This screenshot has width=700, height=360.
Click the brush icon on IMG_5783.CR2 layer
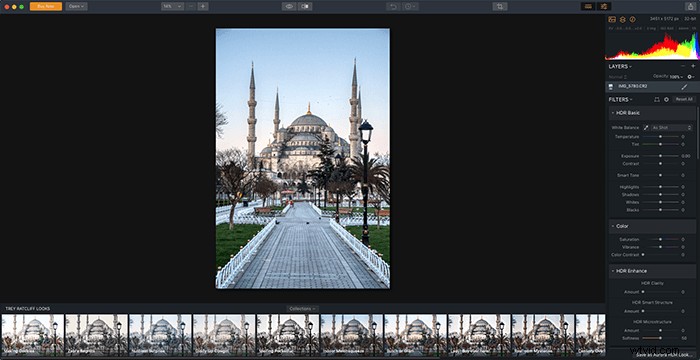(x=684, y=87)
